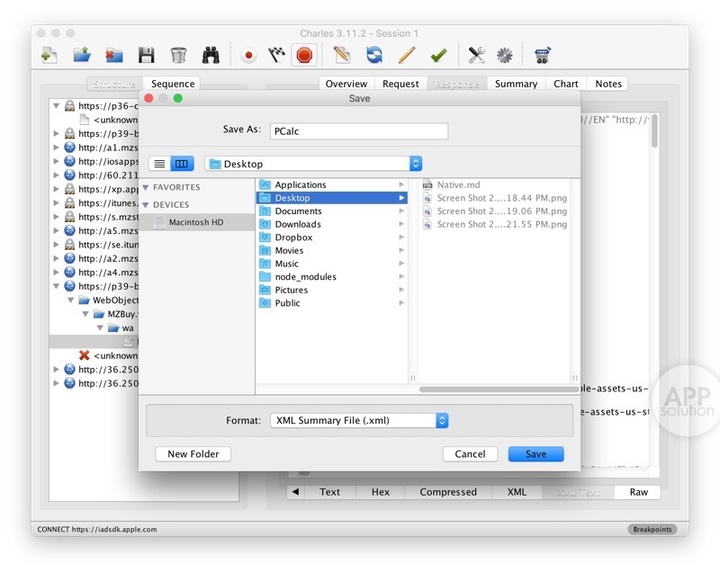Open the gear Settings icon in toolbar
This screenshot has height=573, width=720.
pos(505,55)
